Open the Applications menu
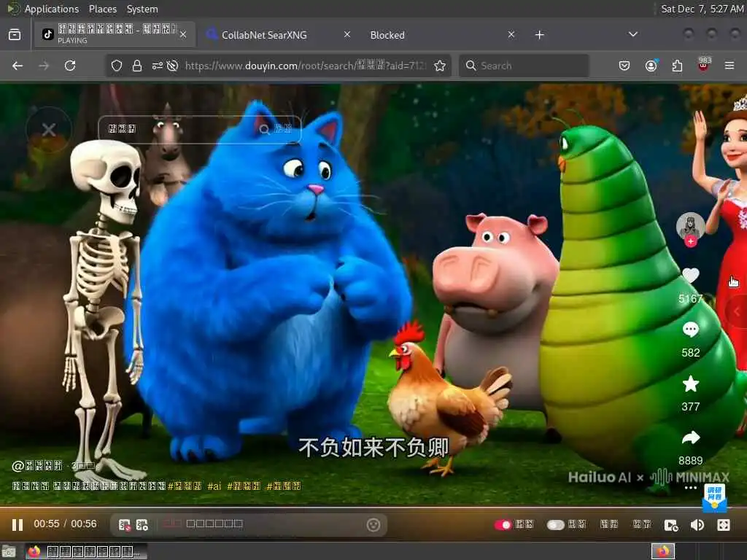Screen dimensions: 747x560 click(52, 9)
